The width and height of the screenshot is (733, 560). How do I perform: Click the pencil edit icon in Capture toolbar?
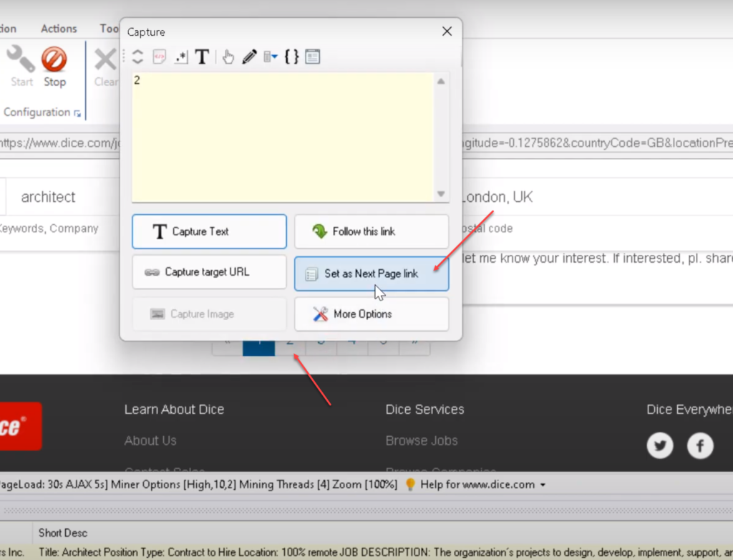248,57
